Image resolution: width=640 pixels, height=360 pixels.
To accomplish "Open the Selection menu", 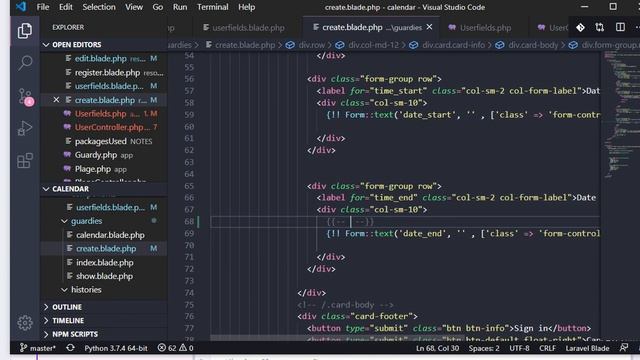I will [99, 7].
